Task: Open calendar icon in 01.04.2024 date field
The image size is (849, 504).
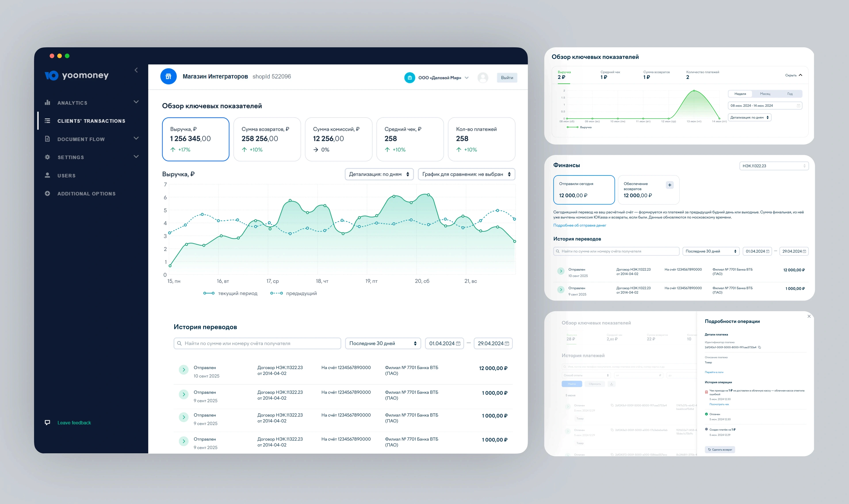Action: 458,343
